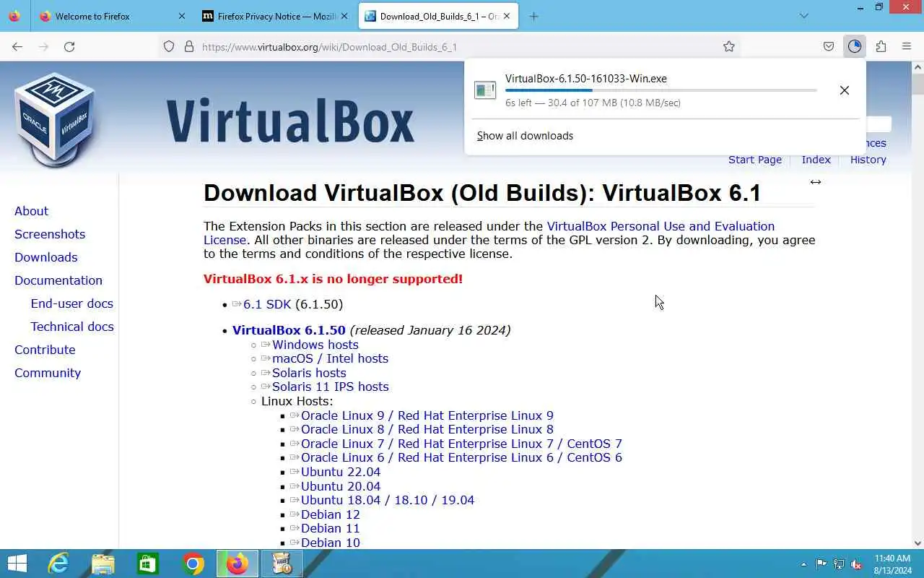Close the Welcome to Firefox tab

point(181,16)
